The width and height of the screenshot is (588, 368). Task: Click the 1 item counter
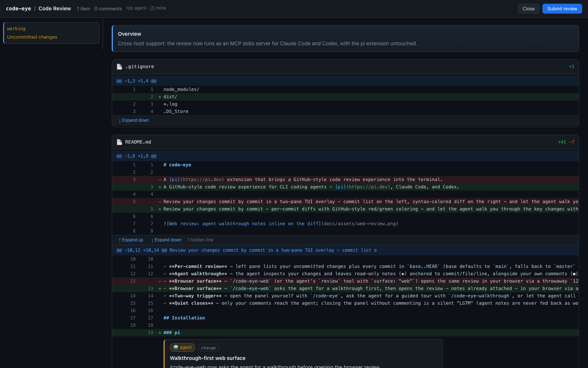click(83, 8)
